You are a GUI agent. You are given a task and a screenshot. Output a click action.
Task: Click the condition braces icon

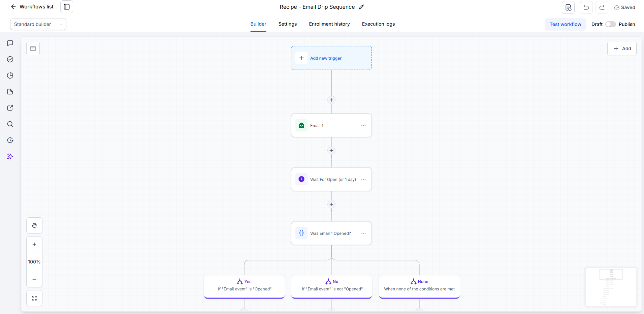[301, 233]
